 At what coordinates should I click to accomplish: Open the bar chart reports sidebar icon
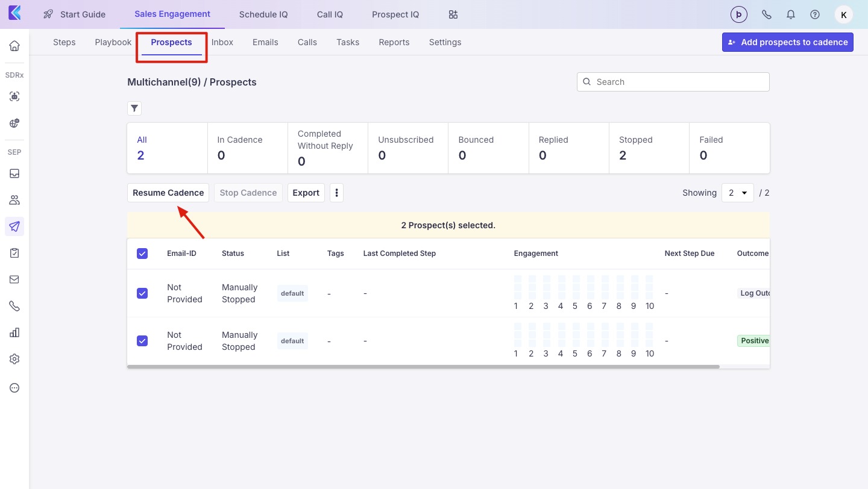(x=14, y=332)
